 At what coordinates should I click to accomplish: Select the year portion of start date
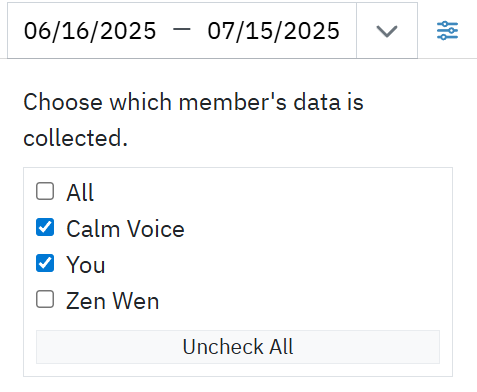tap(128, 31)
